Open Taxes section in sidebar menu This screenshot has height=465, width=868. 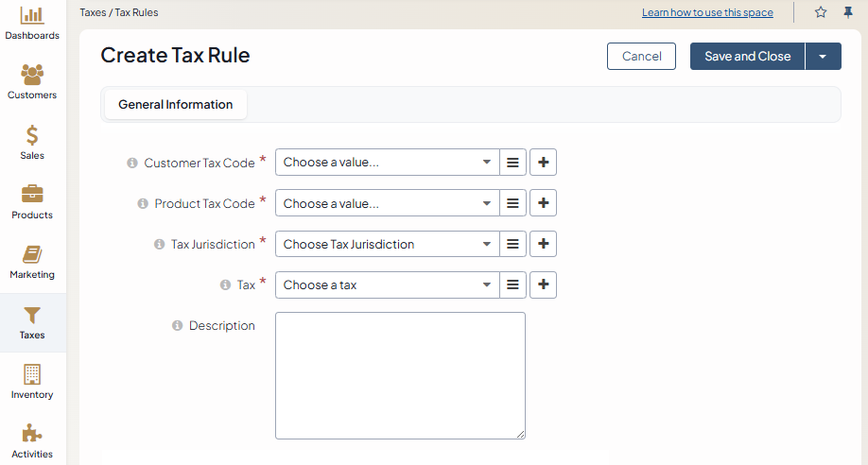32,322
